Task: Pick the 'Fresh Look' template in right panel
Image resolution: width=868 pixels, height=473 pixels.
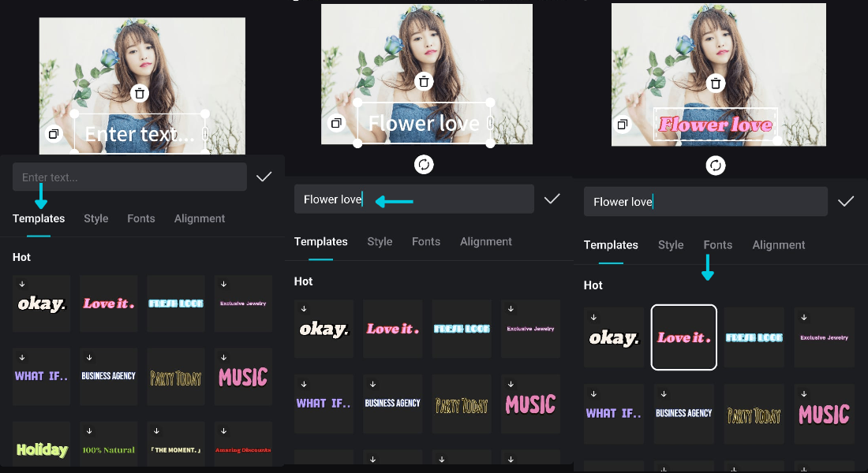Action: click(754, 337)
